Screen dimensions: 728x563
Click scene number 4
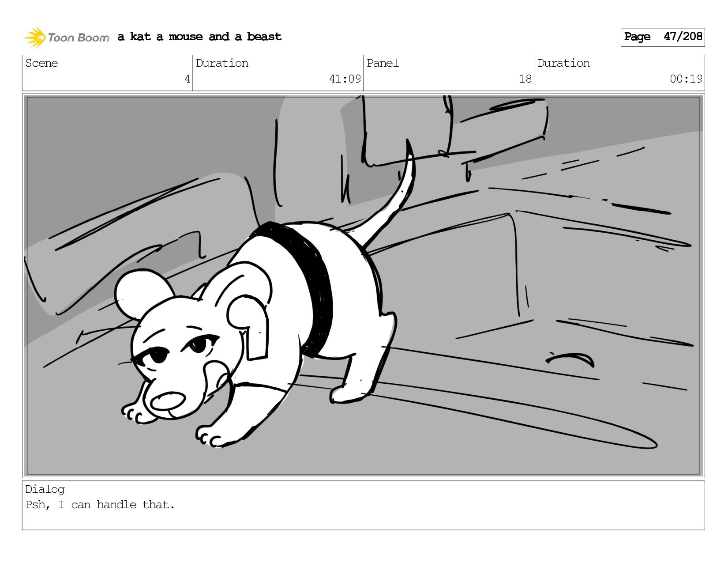(187, 79)
